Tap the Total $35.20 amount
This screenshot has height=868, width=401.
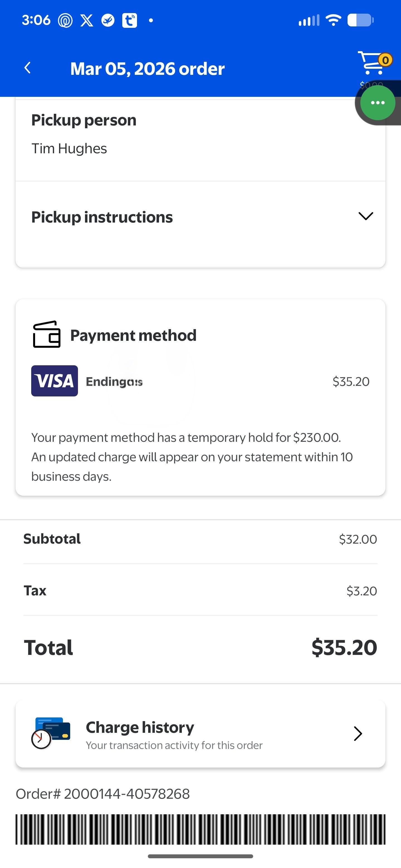pyautogui.click(x=344, y=647)
